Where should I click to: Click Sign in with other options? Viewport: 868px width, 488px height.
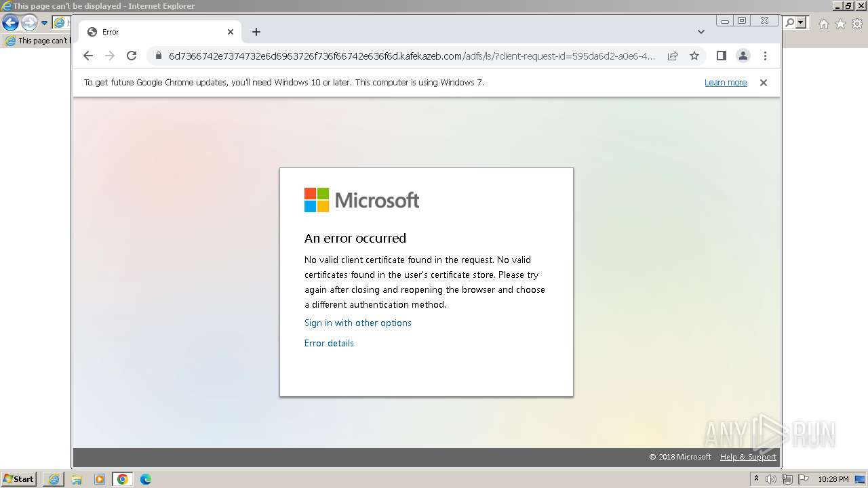358,323
